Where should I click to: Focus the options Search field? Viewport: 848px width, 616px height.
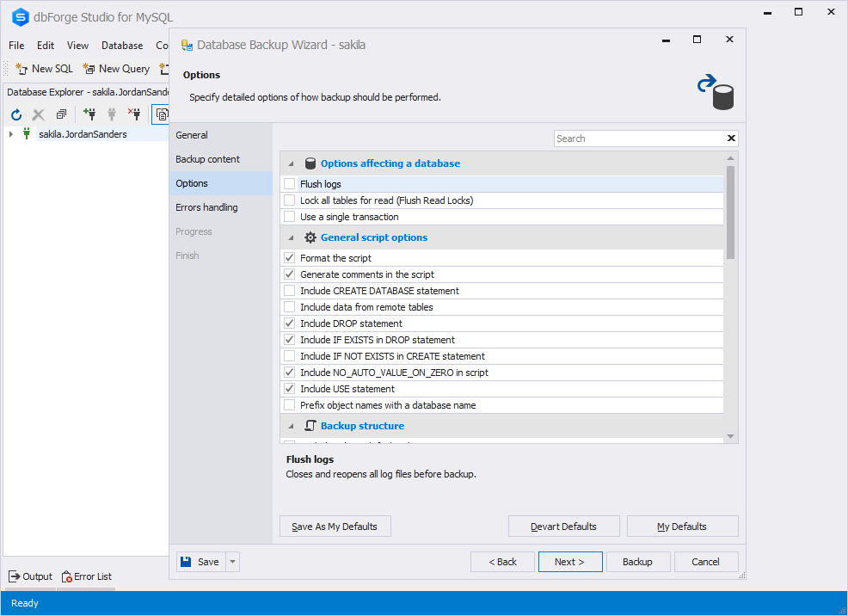pos(640,139)
